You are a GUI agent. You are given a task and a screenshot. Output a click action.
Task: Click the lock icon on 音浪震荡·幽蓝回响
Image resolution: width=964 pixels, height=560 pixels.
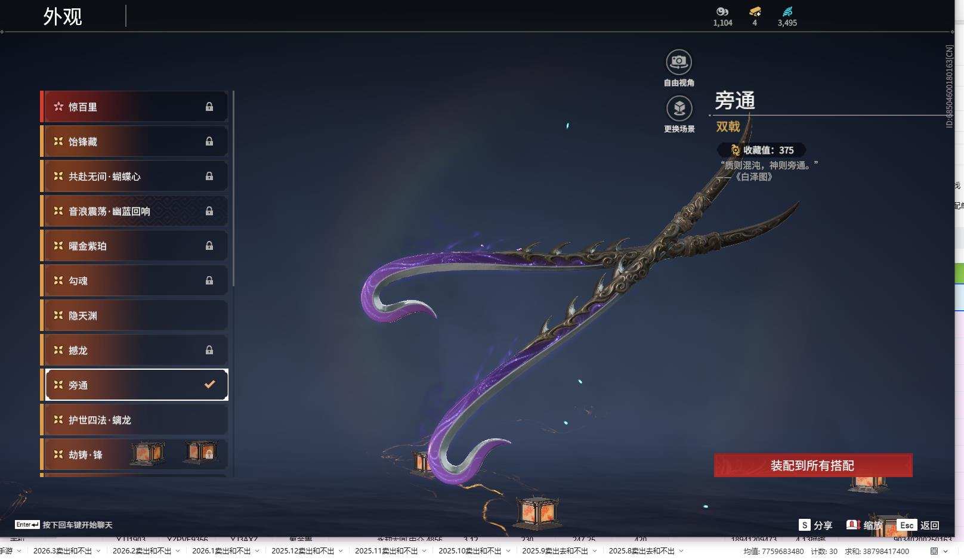pos(209,211)
